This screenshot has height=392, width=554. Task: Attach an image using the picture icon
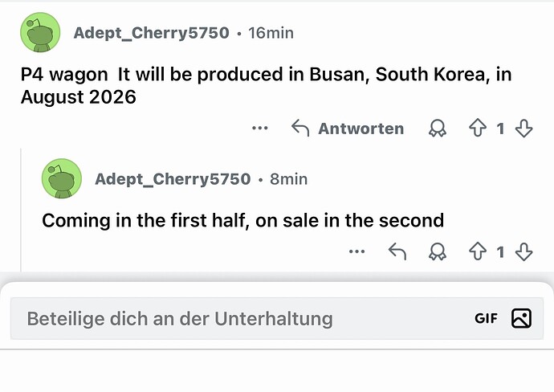coord(521,318)
